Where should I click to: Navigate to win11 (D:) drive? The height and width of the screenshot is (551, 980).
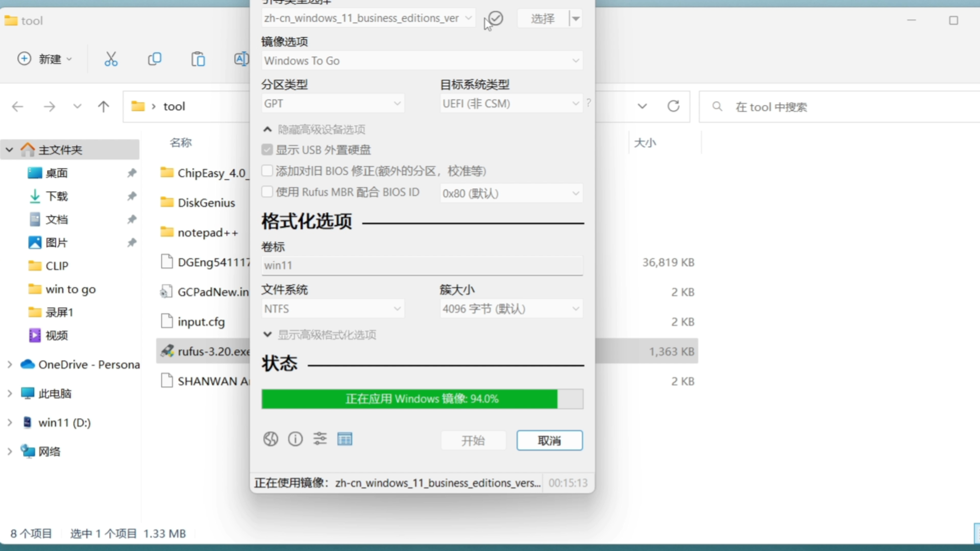pyautogui.click(x=65, y=422)
